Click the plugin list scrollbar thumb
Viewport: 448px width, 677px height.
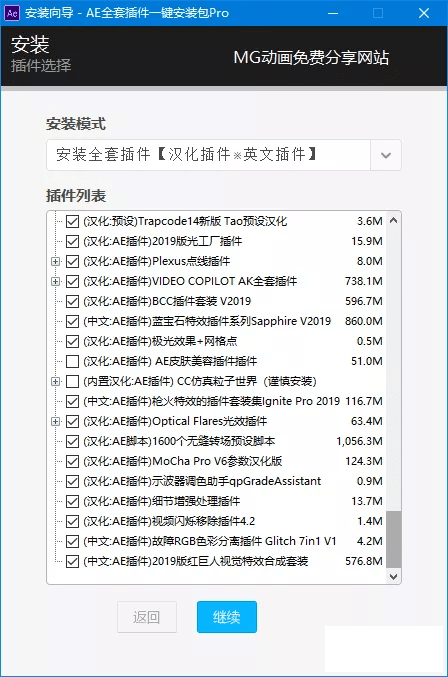click(x=393, y=540)
